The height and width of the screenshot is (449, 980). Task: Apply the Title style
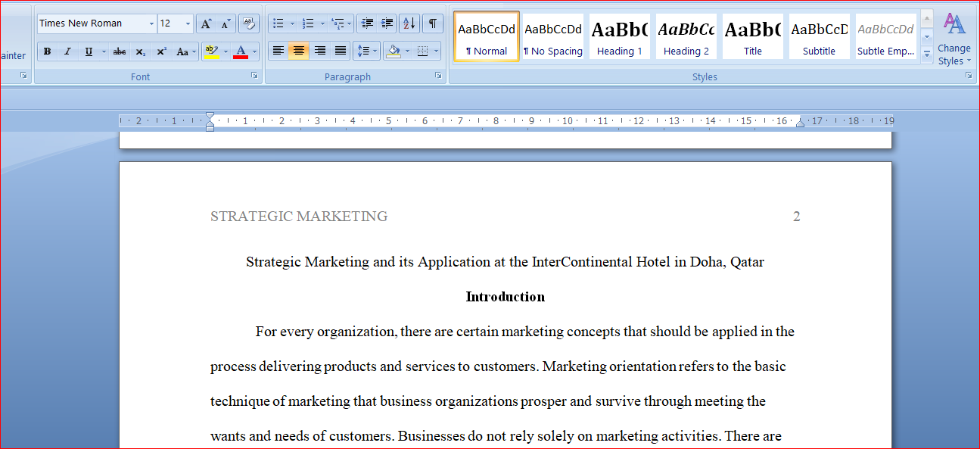click(x=753, y=36)
